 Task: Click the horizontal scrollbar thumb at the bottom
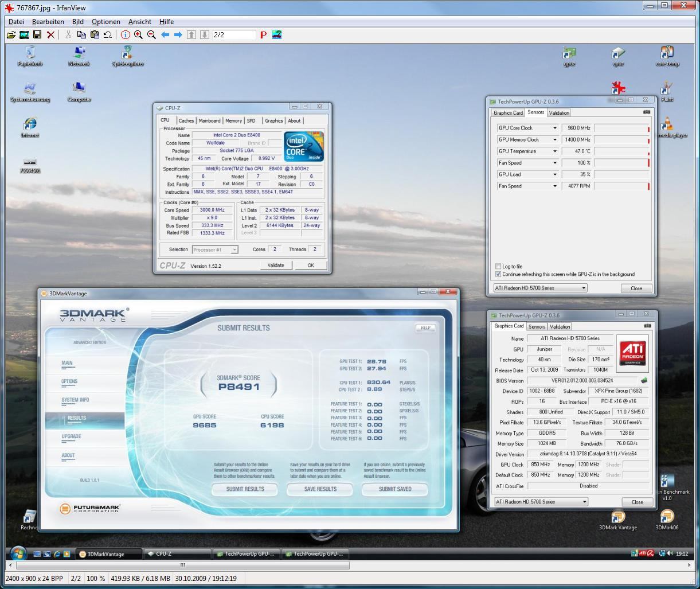[182, 565]
